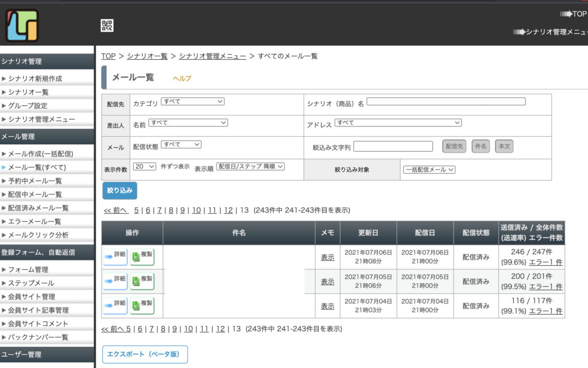Open the カテゴリ dropdown
The image size is (588, 368).
click(x=192, y=102)
